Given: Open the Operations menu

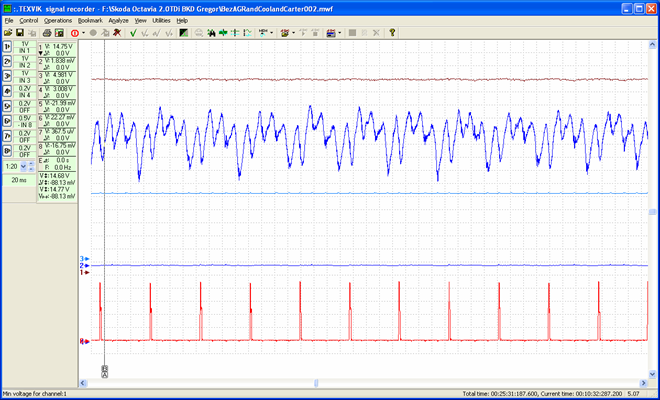Looking at the screenshot, I should click(58, 20).
